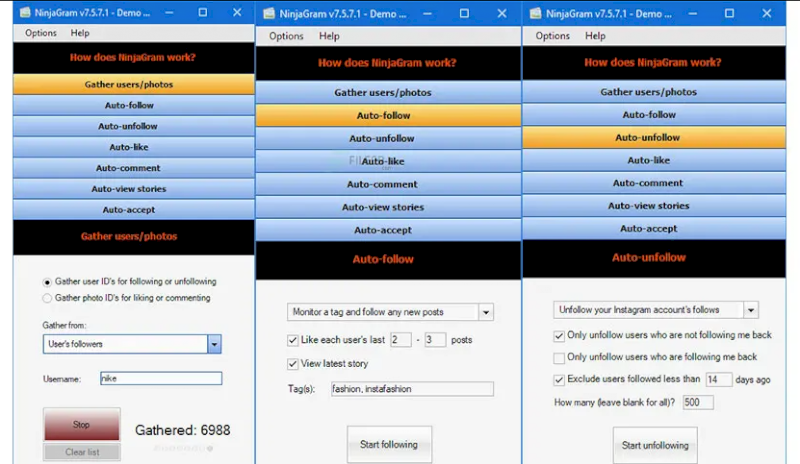
Task: Open 'Unfollow your Instagram account's follows' dropdown
Action: pos(656,310)
